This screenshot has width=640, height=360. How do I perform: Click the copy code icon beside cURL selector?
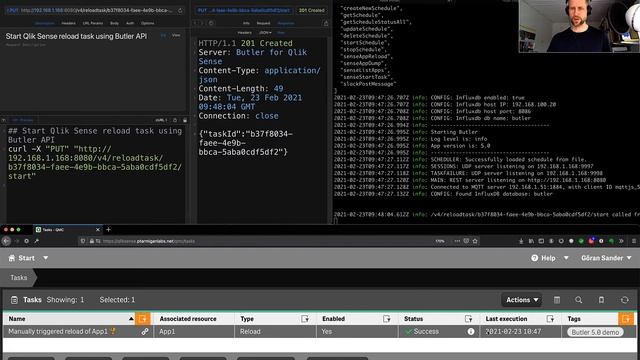pos(175,120)
